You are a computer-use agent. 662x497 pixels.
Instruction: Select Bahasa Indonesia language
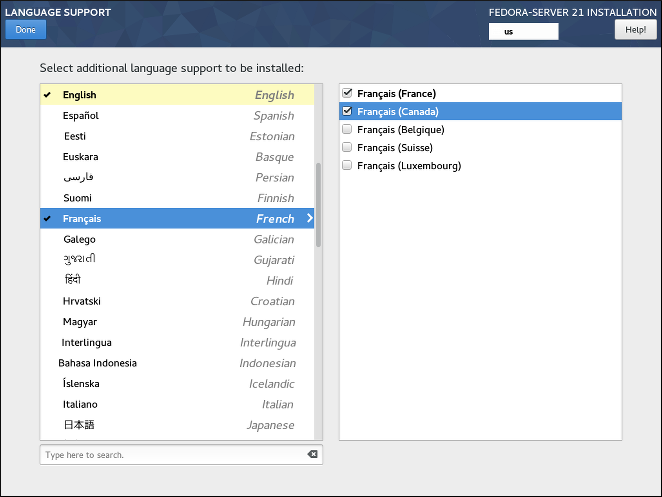177,363
